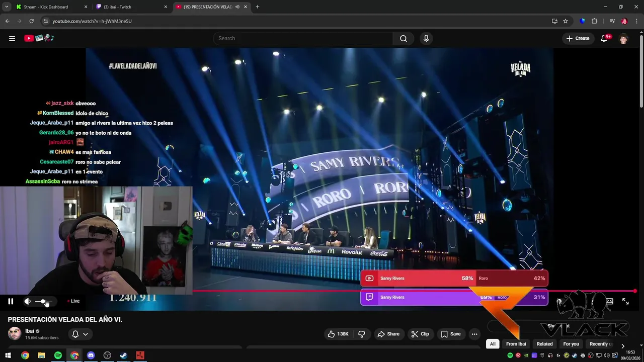Open the taskbar clock showing 16:53

click(x=630, y=355)
